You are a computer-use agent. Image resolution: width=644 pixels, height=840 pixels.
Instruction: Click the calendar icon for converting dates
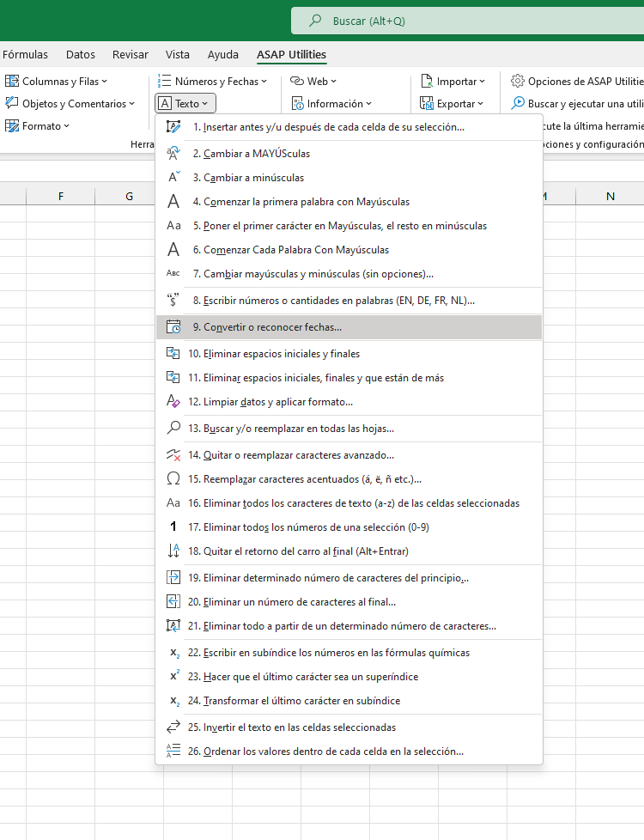point(173,326)
